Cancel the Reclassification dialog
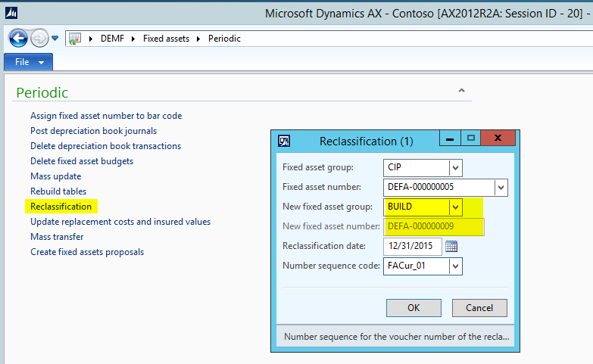Image resolution: width=593 pixels, height=364 pixels. pos(479,308)
